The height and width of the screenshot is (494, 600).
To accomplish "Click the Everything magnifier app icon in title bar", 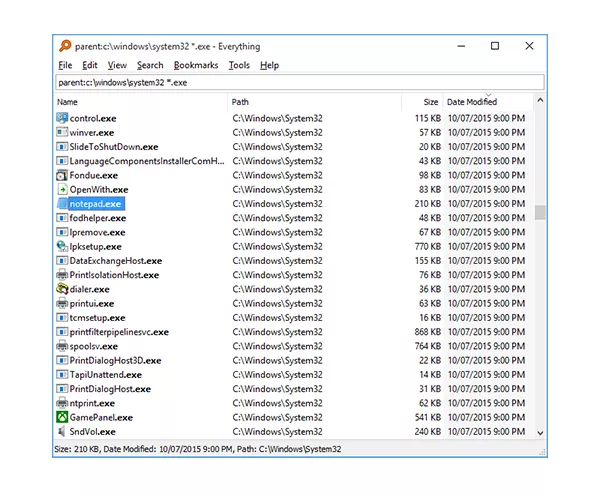I will point(65,46).
